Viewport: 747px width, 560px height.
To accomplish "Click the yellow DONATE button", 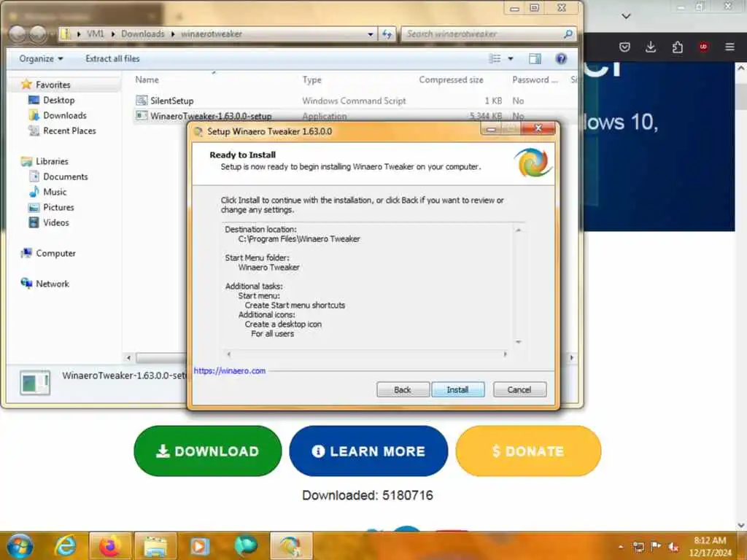I will 528,451.
